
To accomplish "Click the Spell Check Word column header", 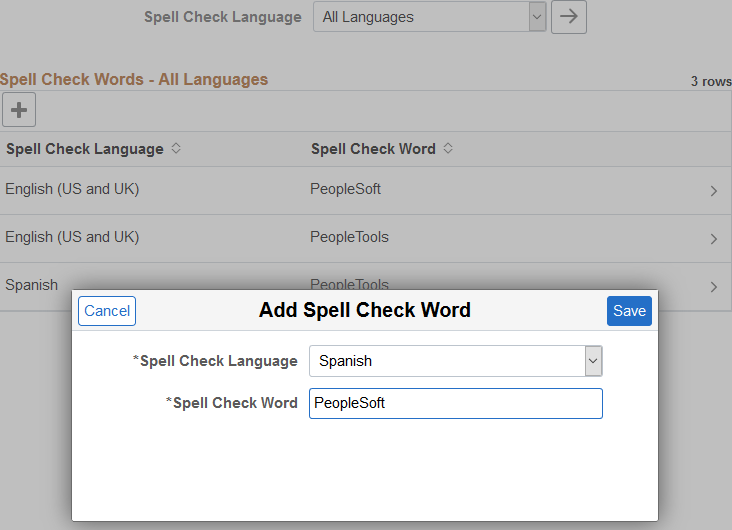I will [x=373, y=149].
